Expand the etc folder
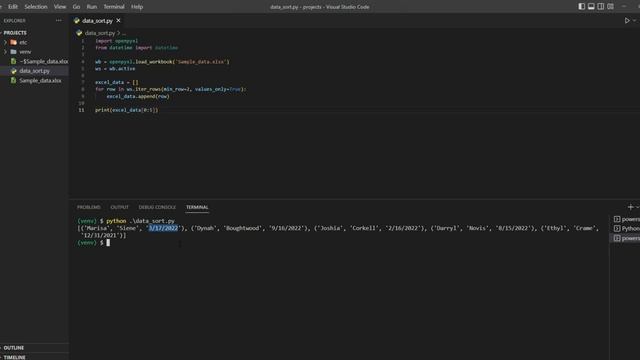Image resolution: width=640 pixels, height=360 pixels. [5, 42]
